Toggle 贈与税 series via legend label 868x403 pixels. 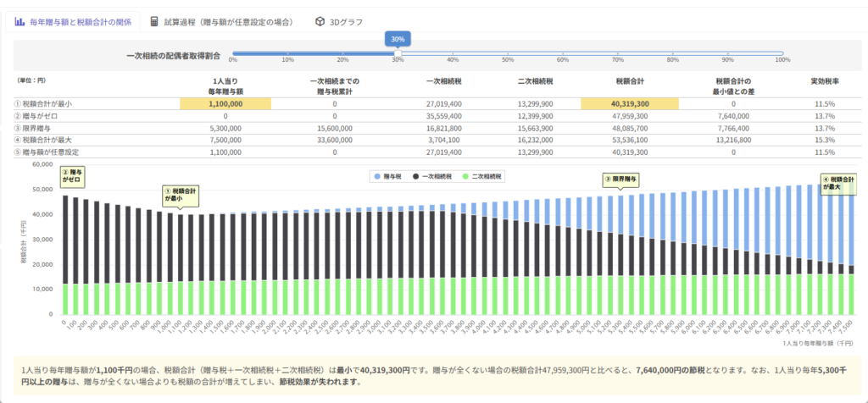pos(392,176)
